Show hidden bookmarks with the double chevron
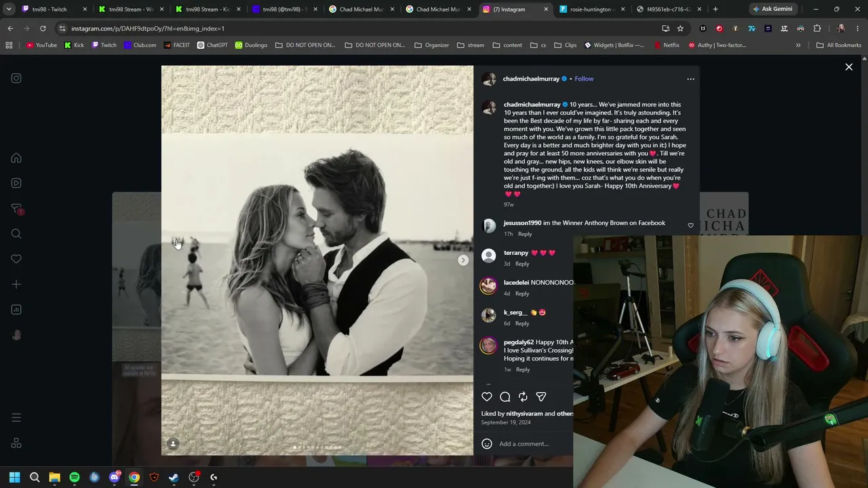The height and width of the screenshot is (488, 868). (798, 45)
